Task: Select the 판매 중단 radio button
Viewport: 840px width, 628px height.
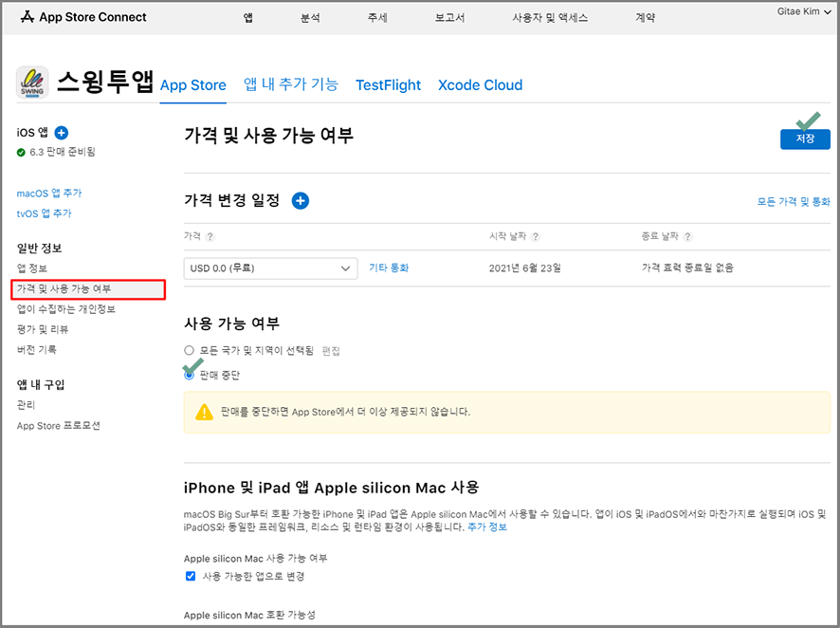Action: click(x=190, y=375)
